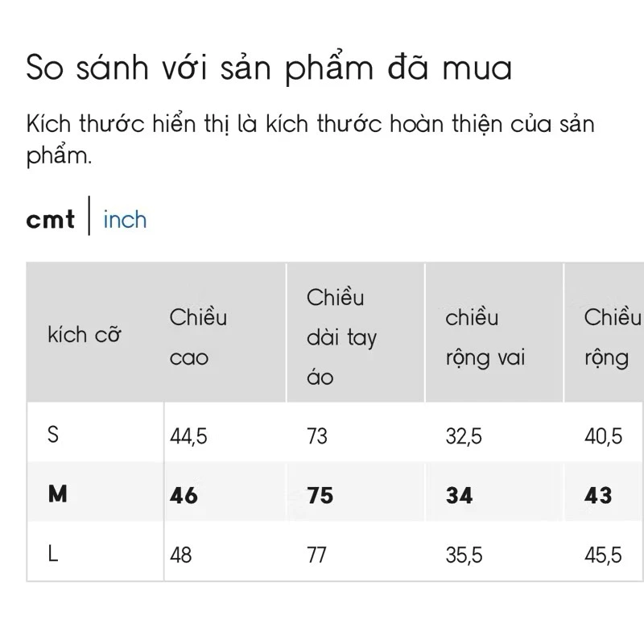Click the 44,5 height value for S
This screenshot has height=644, width=644.
[189, 436]
